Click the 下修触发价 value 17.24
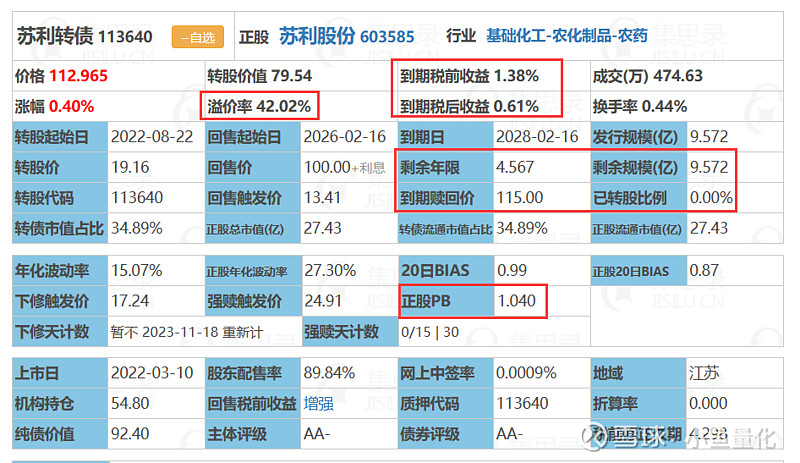 [x=130, y=301]
